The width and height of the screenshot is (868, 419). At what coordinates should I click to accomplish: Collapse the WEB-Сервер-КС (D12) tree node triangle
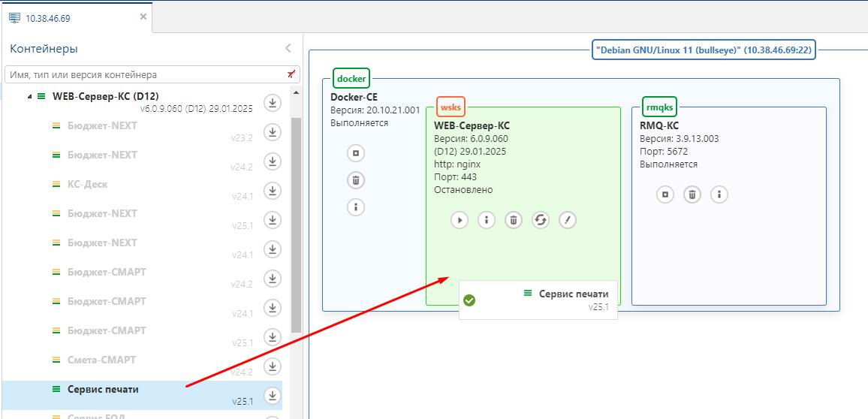pyautogui.click(x=29, y=96)
